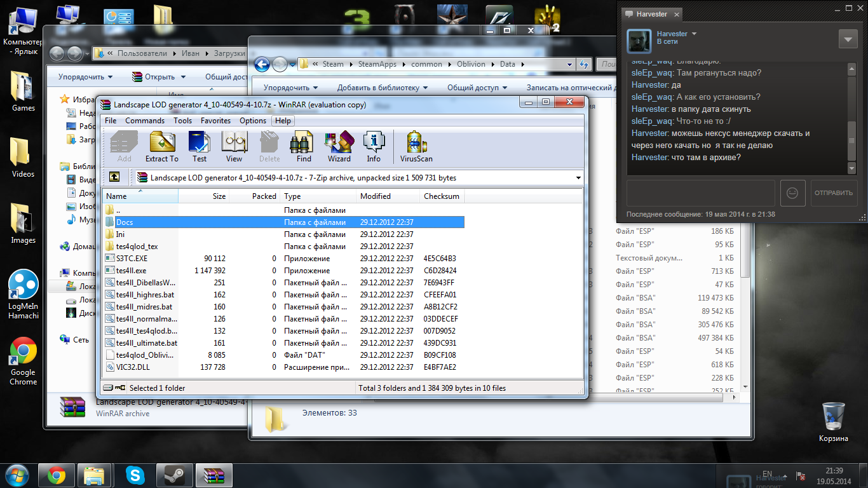
Task: Open the Favorites menu in WinRAR
Action: (x=216, y=121)
